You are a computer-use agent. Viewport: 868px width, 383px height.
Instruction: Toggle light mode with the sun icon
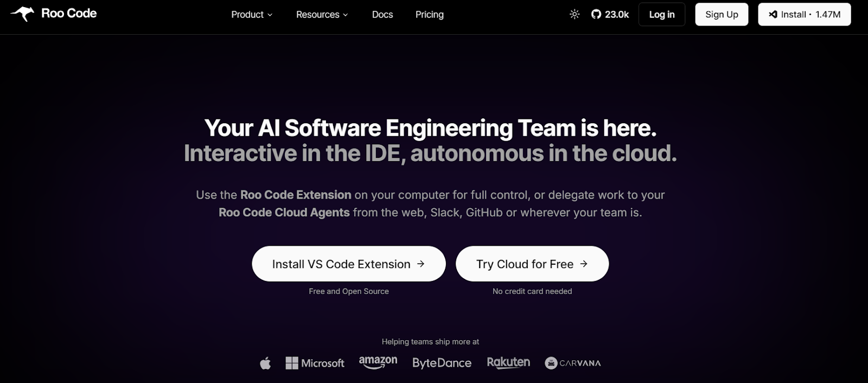(573, 14)
